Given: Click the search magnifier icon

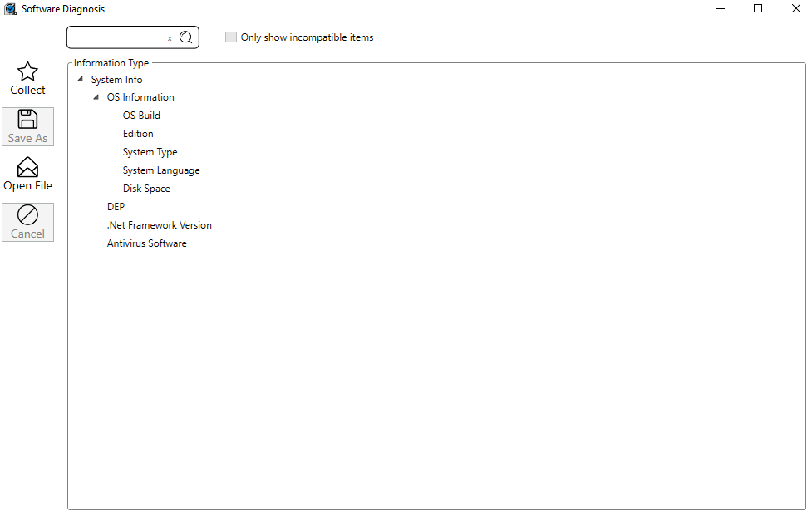Looking at the screenshot, I should coord(186,37).
